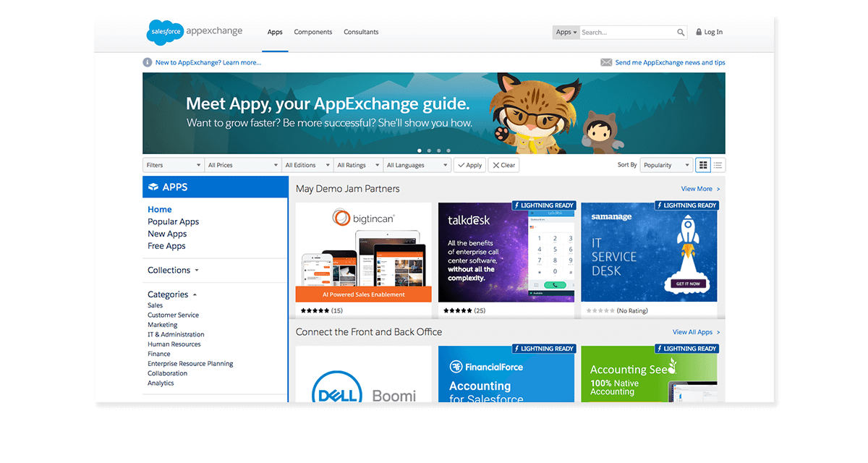The width and height of the screenshot is (868, 463).
Task: Select the second banner carousel dot
Action: point(429,150)
